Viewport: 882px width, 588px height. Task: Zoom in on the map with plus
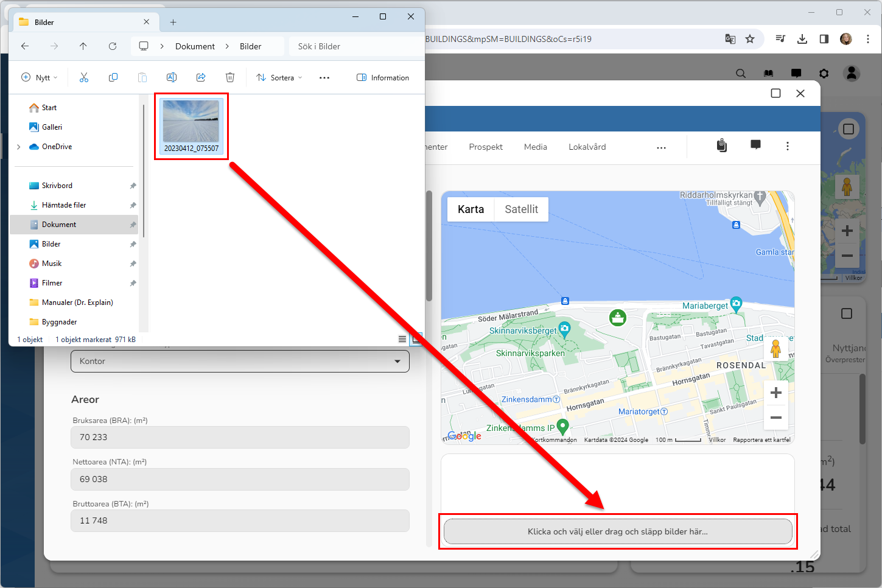point(775,393)
